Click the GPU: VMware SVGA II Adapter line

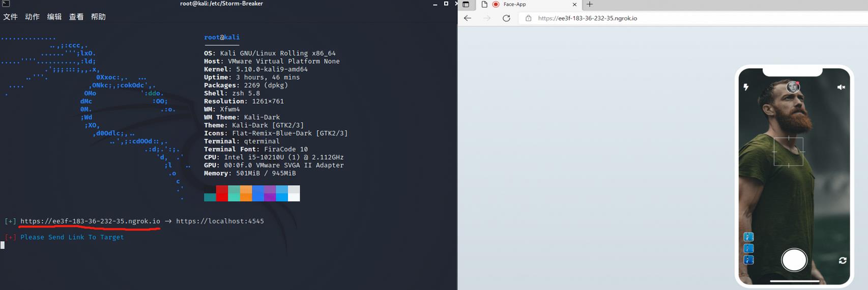point(274,165)
